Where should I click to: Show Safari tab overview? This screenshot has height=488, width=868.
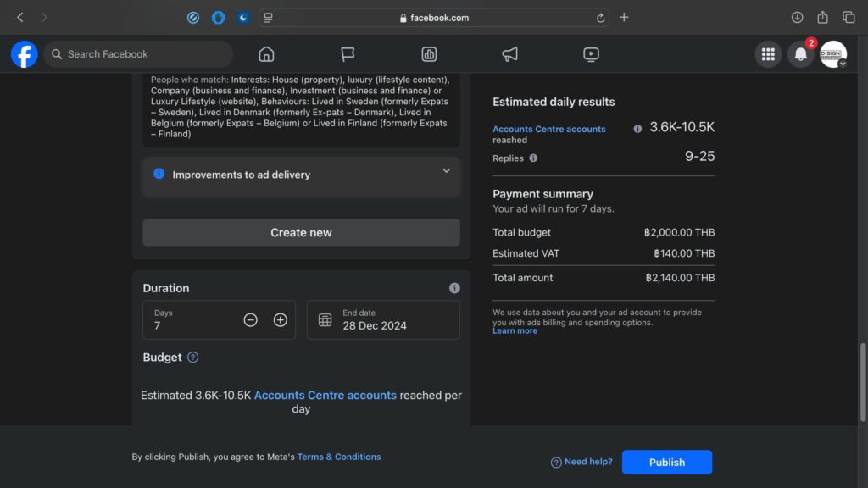[849, 18]
